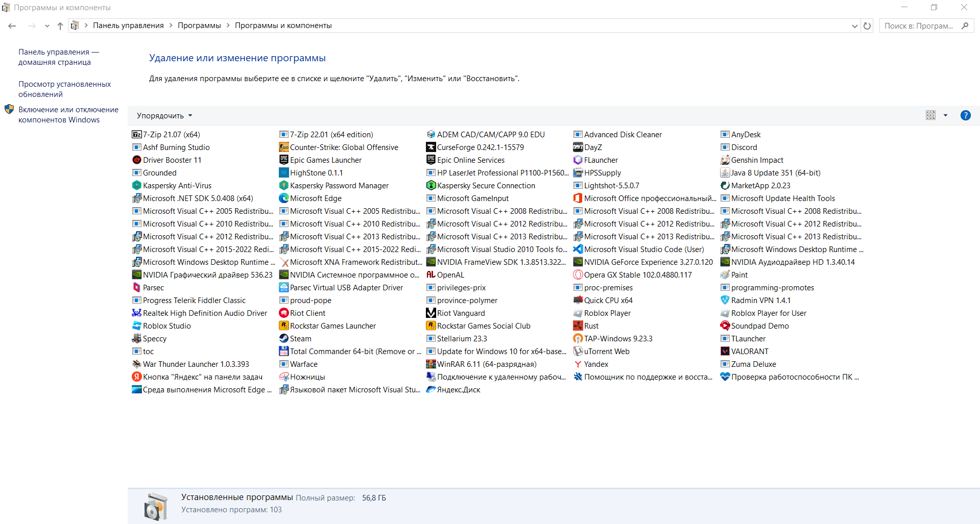Select Lightshot-5.5.0.7 entry
The width and height of the screenshot is (980, 524).
tap(607, 185)
